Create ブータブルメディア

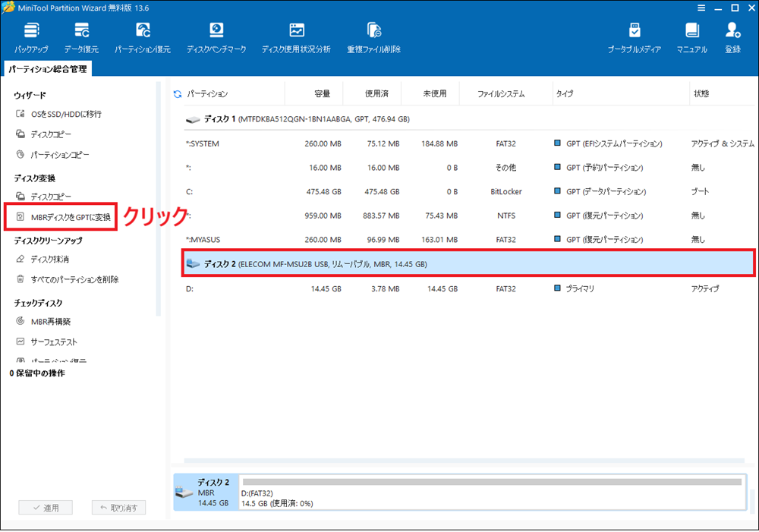coord(634,38)
